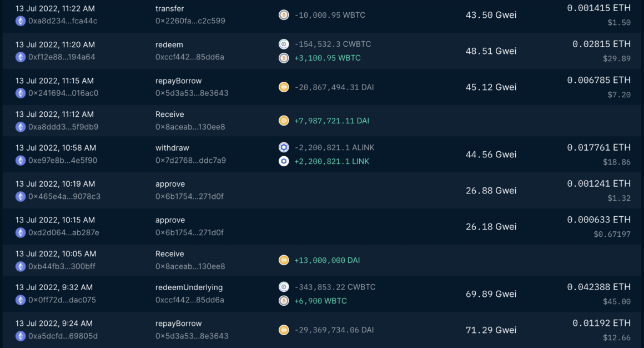Screen dimensions: 644x348
Task: Click Ethereum icon next to 0xe97e8b...4e5f90
Action: [21, 161]
